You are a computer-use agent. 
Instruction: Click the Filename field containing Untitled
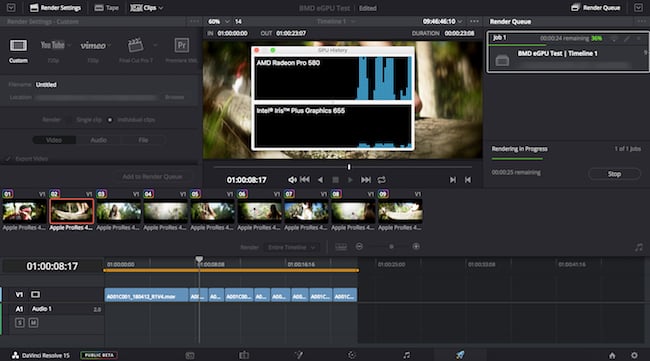click(97, 85)
